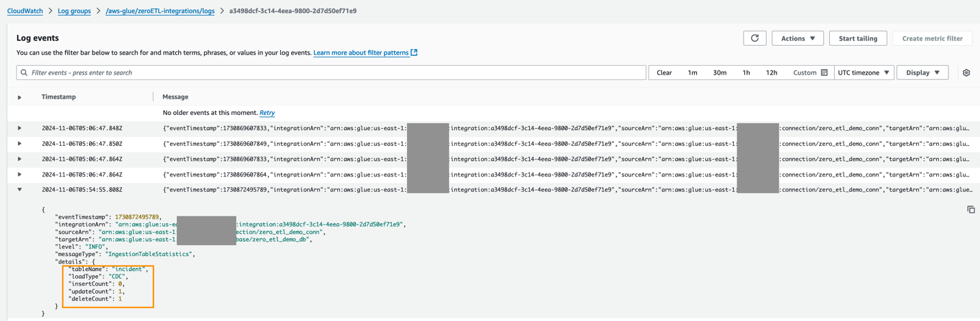Open external link icon beside filter patterns
The width and height of the screenshot is (980, 321).
tap(414, 53)
